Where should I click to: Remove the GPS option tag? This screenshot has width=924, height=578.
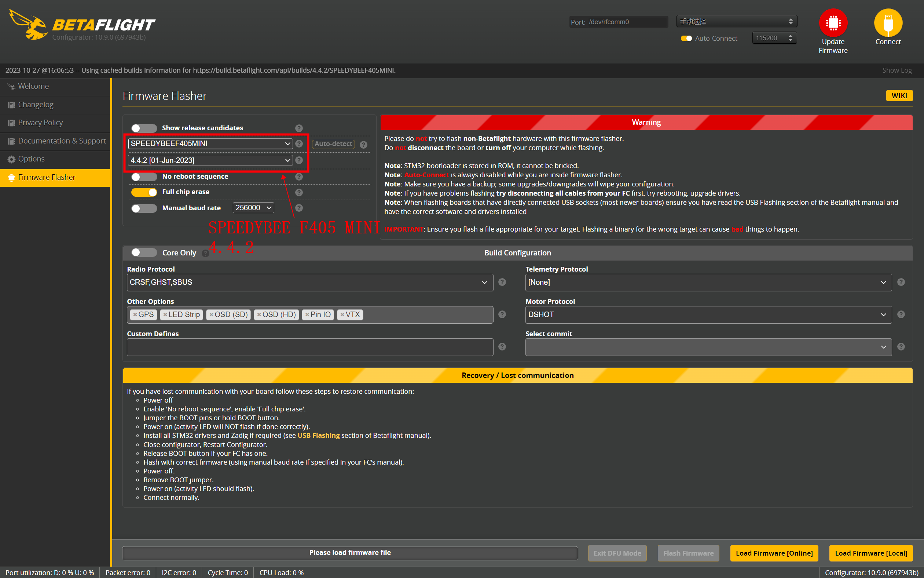point(135,315)
